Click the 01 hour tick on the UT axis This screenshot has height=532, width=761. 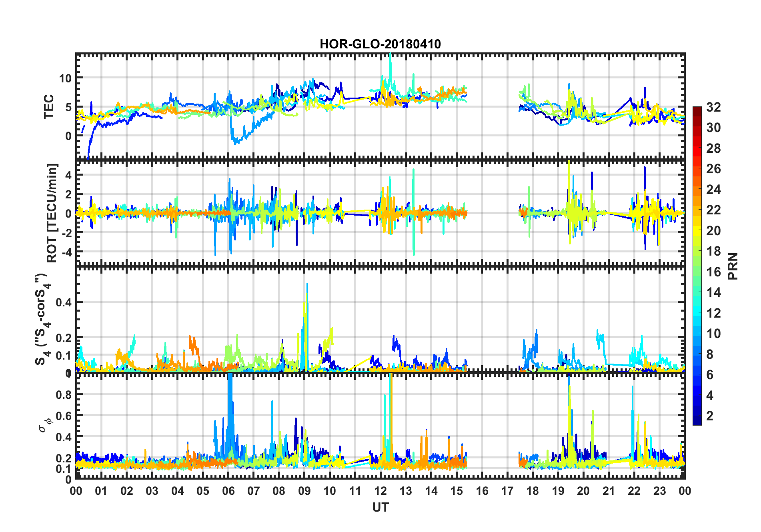[x=101, y=491]
